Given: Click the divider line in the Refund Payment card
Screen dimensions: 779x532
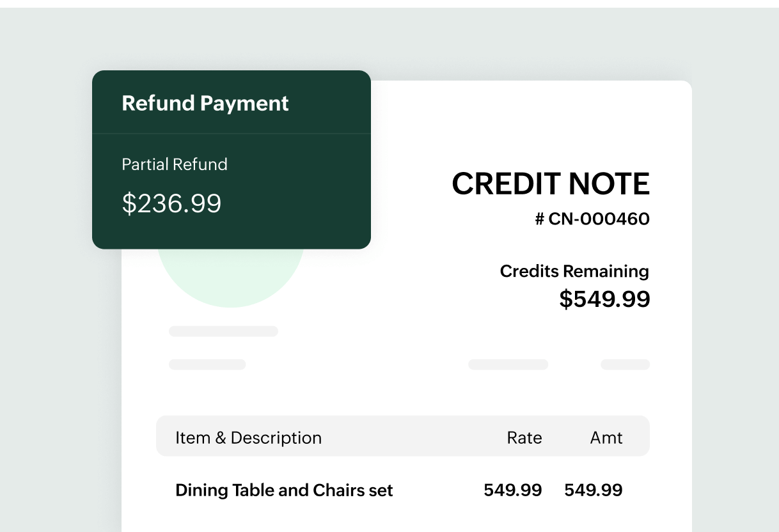Looking at the screenshot, I should [232, 134].
